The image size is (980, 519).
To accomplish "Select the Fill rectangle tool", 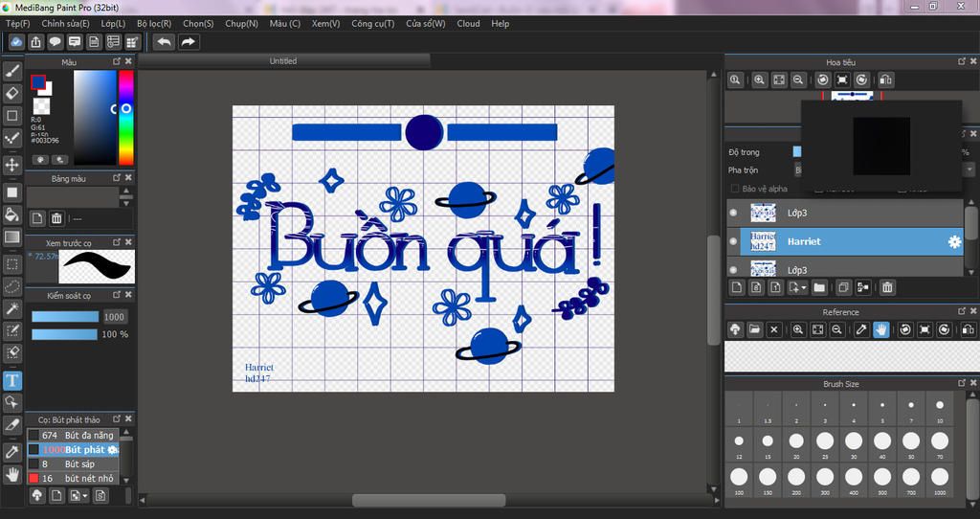I will pos(11,192).
